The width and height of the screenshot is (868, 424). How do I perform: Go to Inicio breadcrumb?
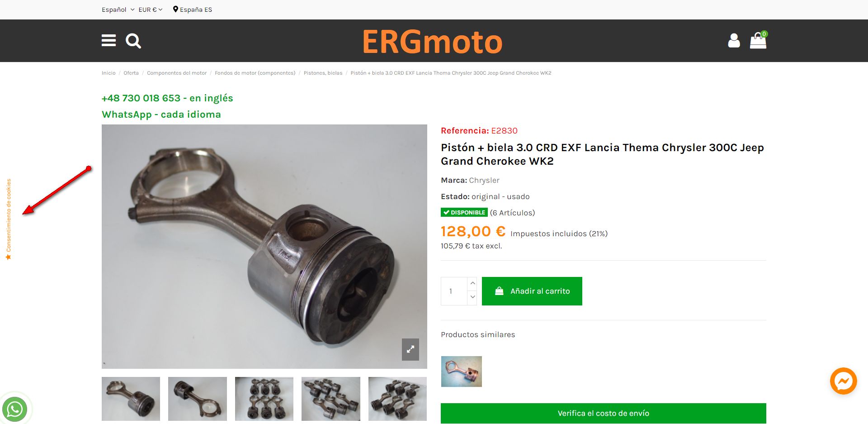(108, 73)
